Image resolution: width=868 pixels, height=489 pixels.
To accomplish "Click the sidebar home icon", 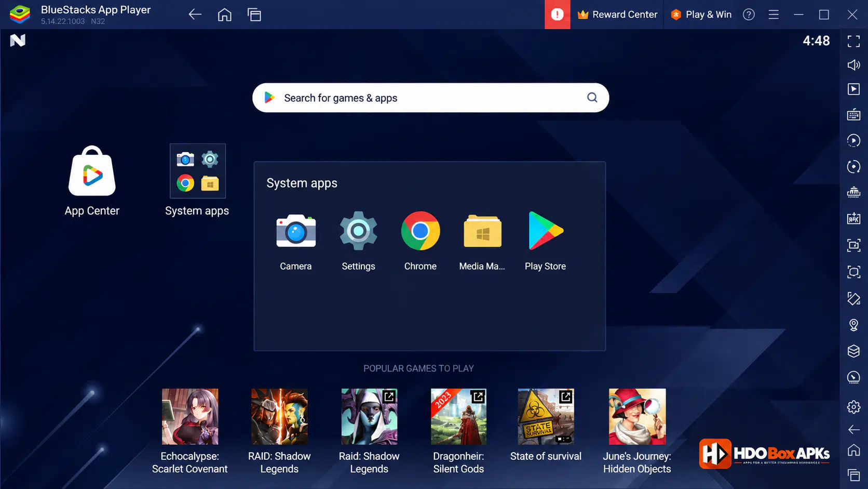I will click(853, 450).
